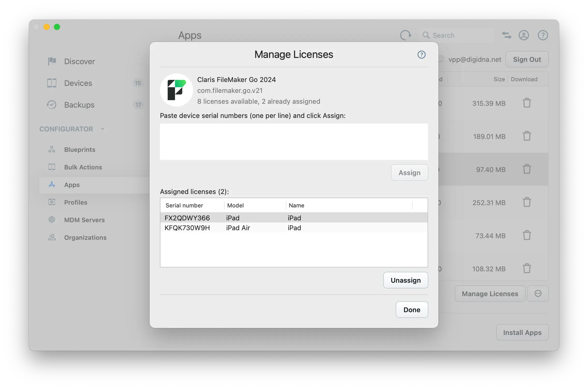Click the Organizations people icon
The width and height of the screenshot is (588, 389).
[52, 237]
